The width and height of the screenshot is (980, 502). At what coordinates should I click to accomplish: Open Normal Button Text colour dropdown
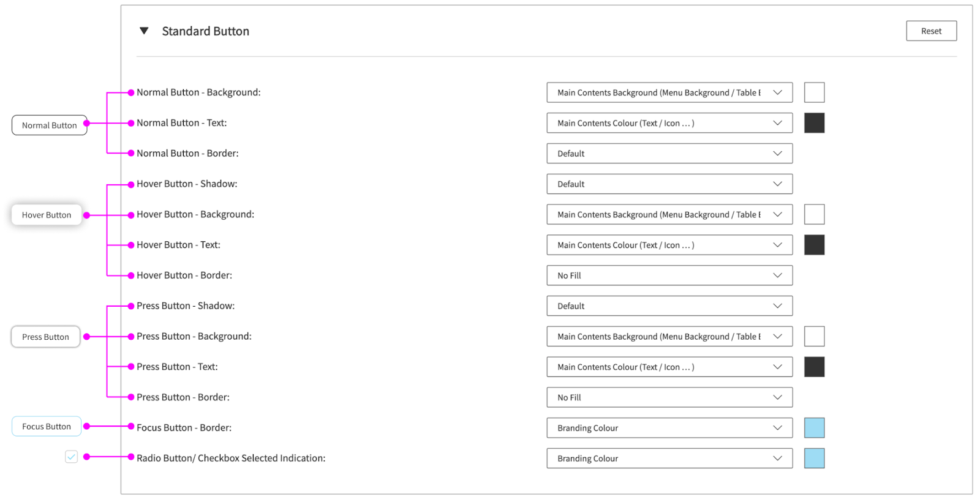point(669,123)
